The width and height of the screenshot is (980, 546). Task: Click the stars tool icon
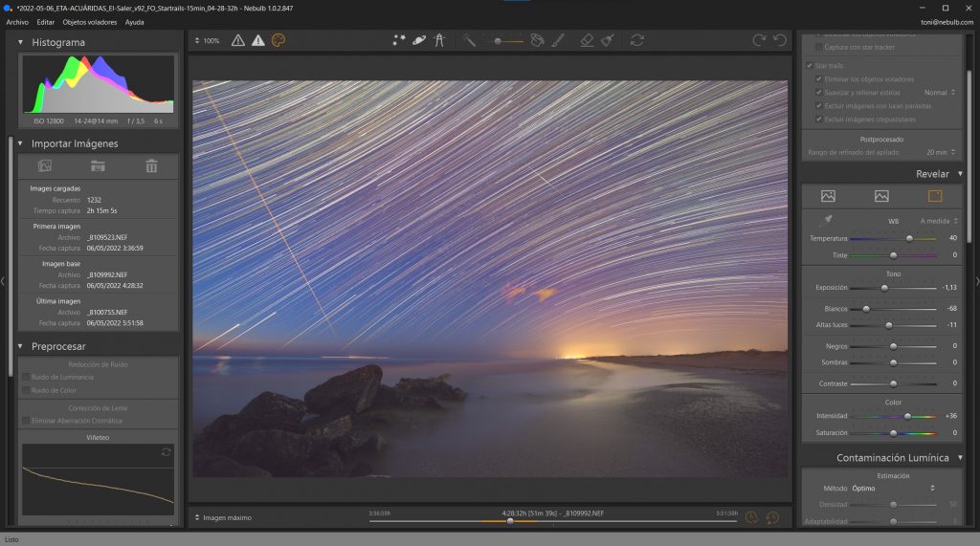(x=399, y=40)
